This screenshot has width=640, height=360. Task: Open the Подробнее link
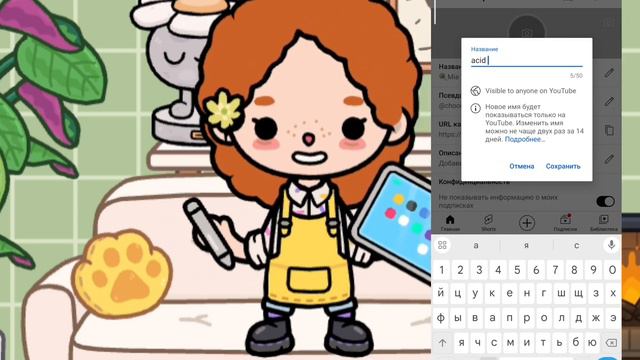tap(525, 139)
